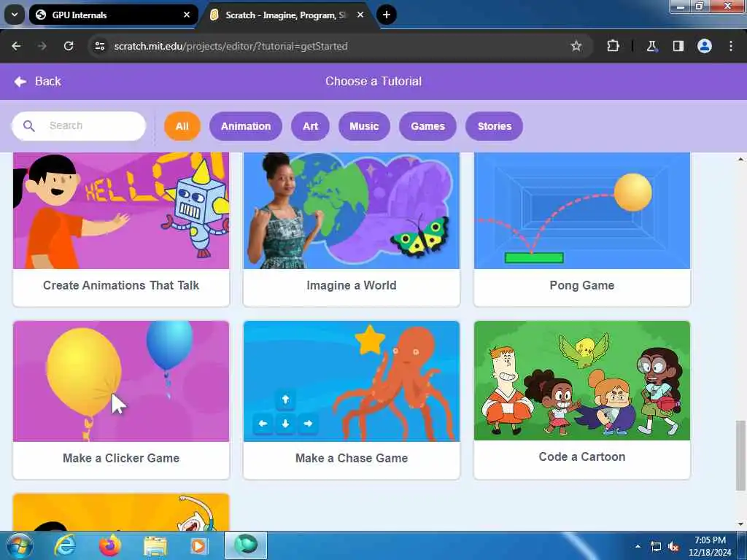Click the scrollbar down arrow
Viewport: 747px width, 560px height.
740,524
